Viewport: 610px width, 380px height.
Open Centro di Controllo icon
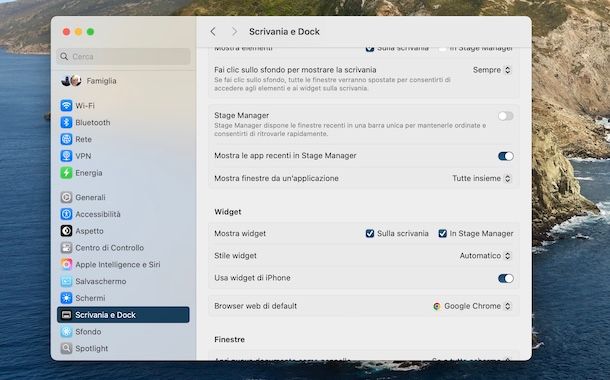(66, 247)
